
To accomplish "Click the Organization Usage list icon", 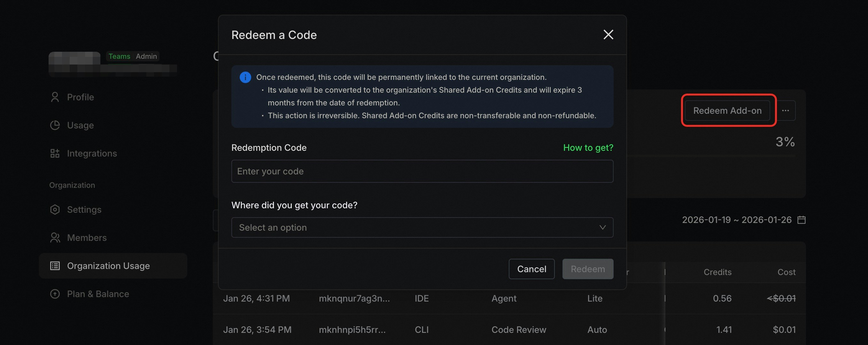I will [x=55, y=266].
